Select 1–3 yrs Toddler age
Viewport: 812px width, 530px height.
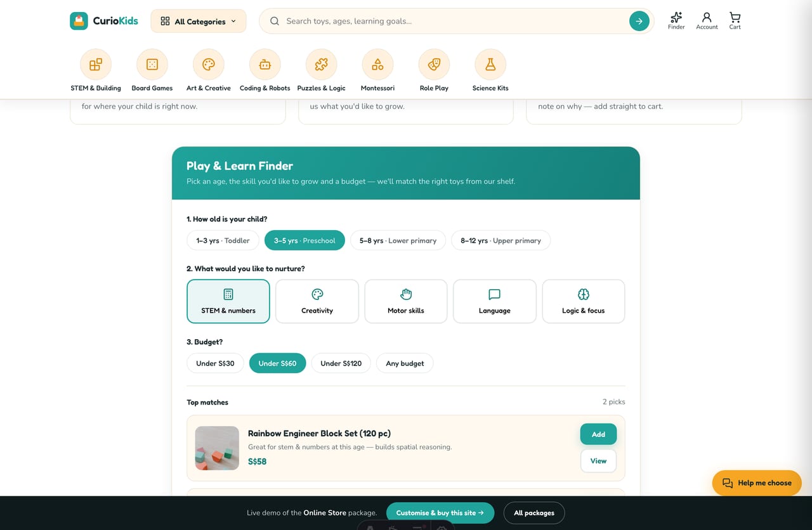[223, 240]
